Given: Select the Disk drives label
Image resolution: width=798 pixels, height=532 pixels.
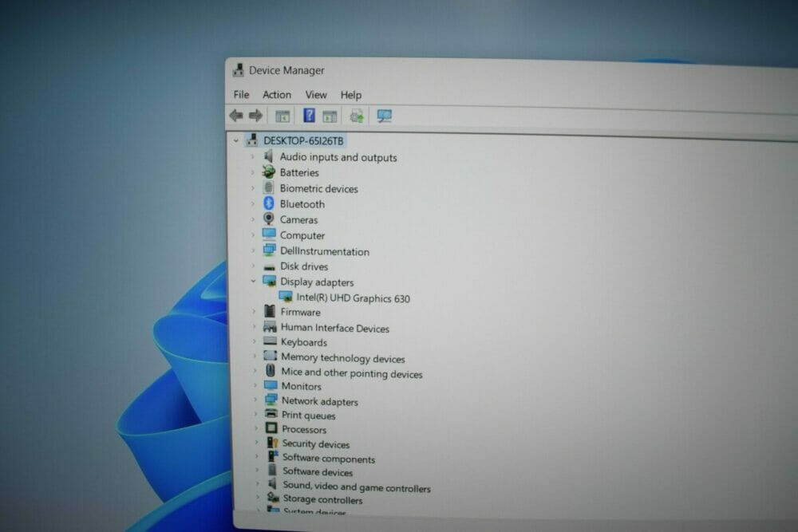Looking at the screenshot, I should click(x=304, y=266).
